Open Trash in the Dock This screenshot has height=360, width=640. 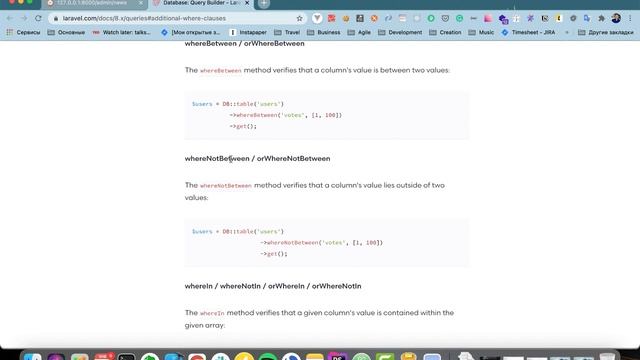(x=607, y=356)
